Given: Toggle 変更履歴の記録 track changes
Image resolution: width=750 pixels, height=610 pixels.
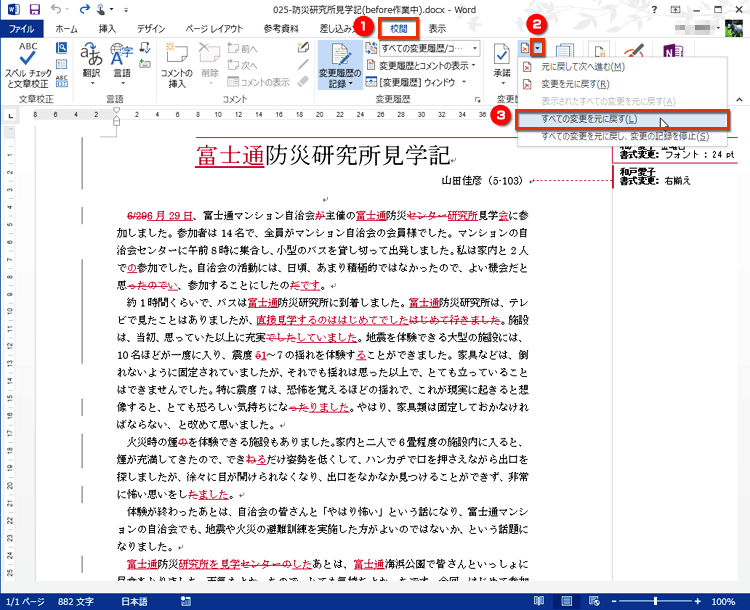Looking at the screenshot, I should 340,66.
